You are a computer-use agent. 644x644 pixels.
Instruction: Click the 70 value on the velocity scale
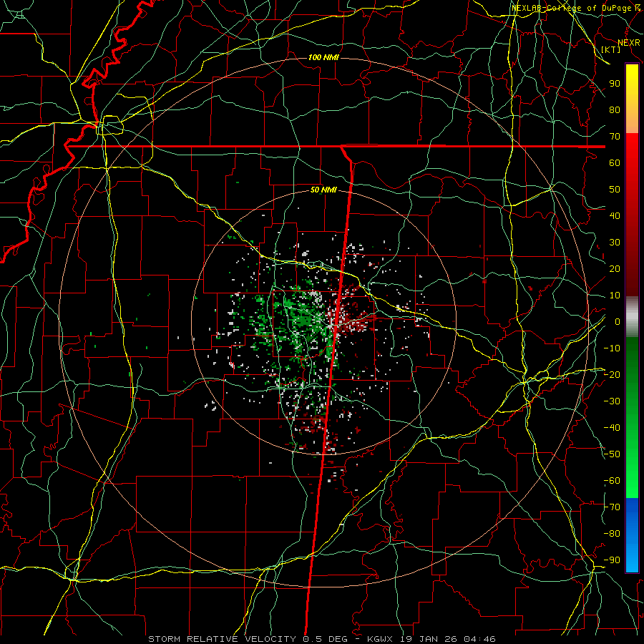click(x=615, y=137)
